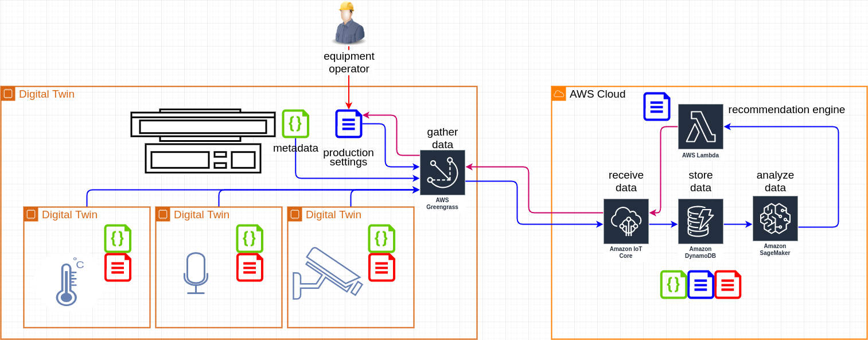
Task: Select green braces icon in camera Digital Twin
Action: tap(382, 238)
